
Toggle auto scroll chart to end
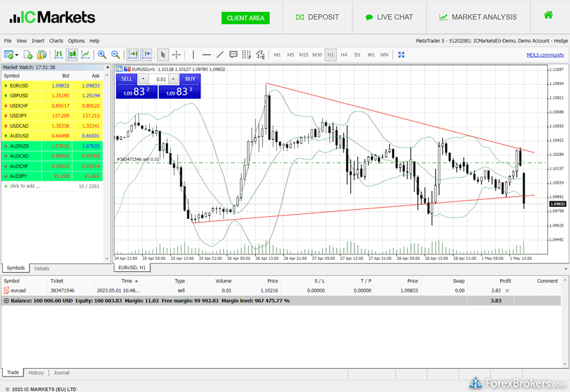coord(133,54)
